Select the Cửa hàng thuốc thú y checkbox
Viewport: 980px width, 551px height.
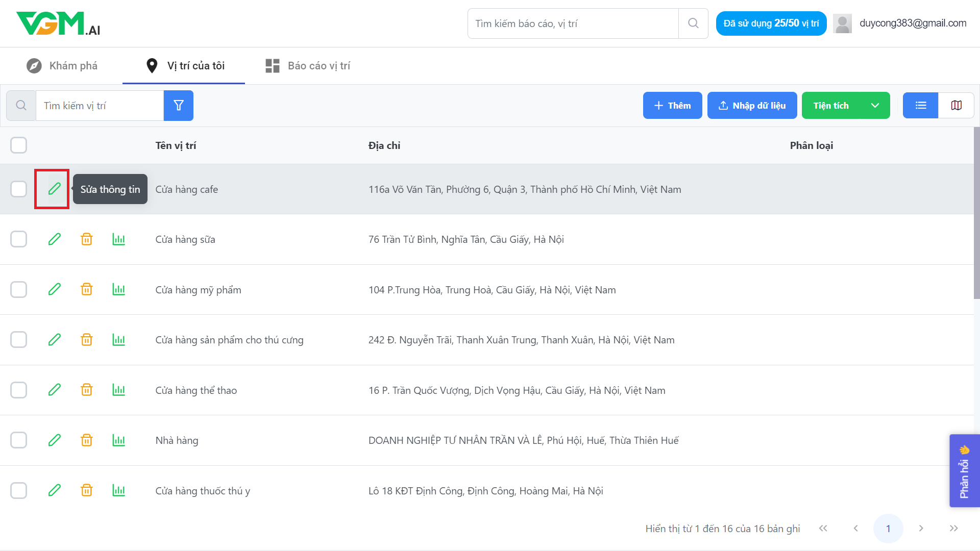(x=19, y=491)
